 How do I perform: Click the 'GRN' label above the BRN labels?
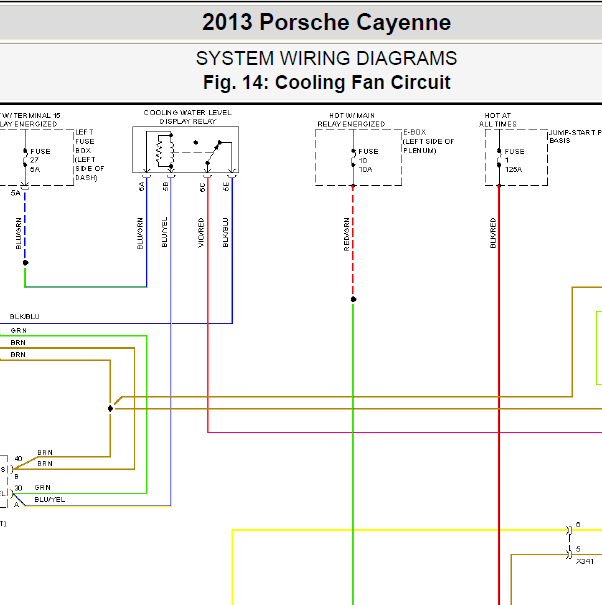19,330
